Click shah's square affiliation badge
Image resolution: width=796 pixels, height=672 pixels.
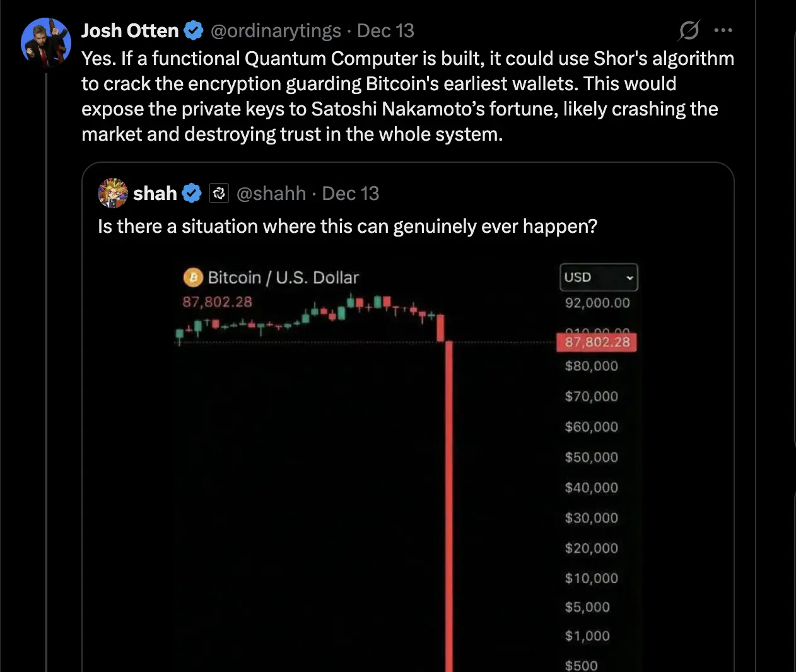(x=218, y=193)
